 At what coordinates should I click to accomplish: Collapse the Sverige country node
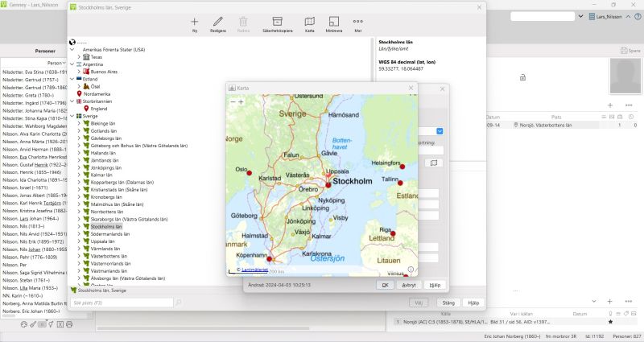click(72, 116)
